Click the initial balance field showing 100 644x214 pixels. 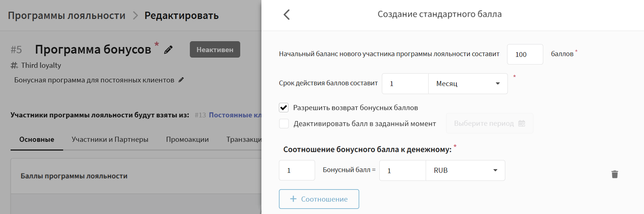pos(525,54)
